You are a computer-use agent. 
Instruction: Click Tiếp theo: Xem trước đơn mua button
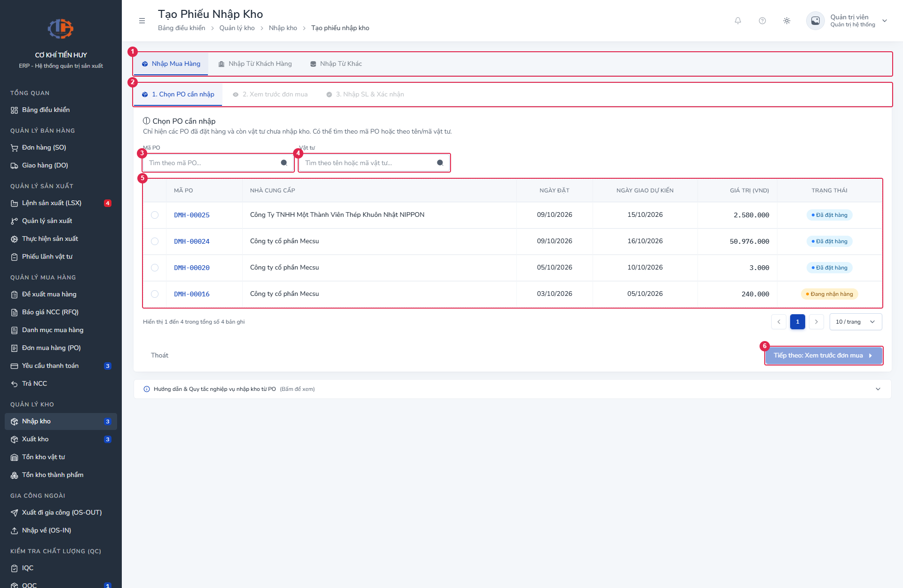[x=824, y=356]
